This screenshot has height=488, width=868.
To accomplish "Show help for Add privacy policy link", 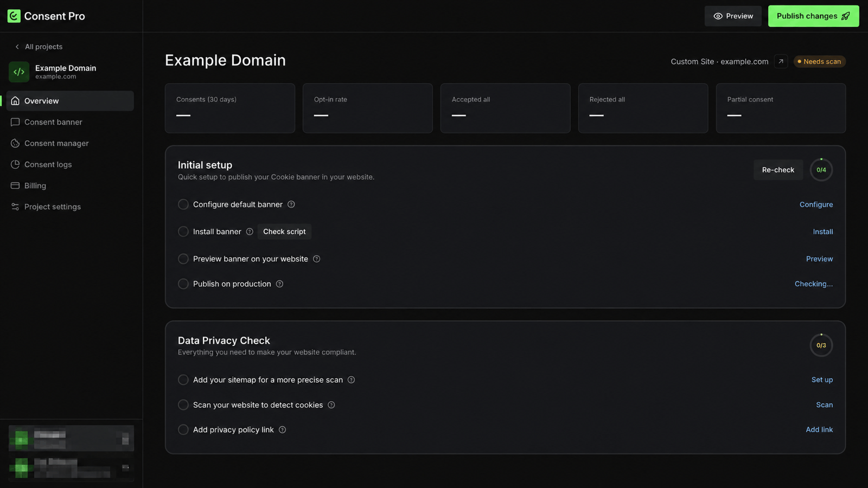I will pos(282,430).
